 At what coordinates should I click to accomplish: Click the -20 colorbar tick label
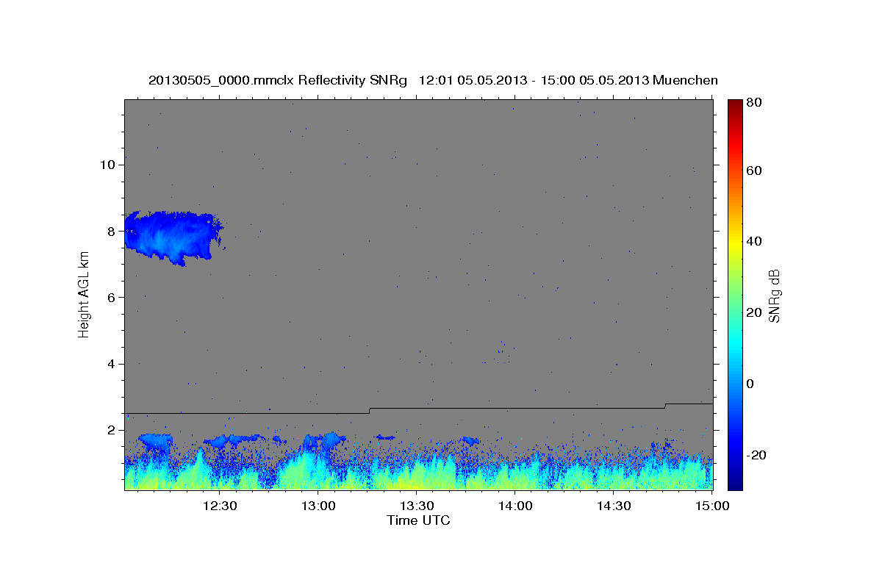[756, 455]
